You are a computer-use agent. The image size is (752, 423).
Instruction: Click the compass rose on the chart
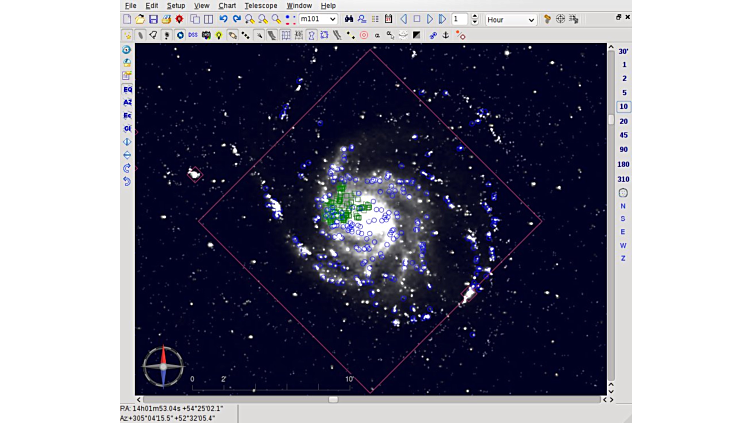[x=163, y=366]
